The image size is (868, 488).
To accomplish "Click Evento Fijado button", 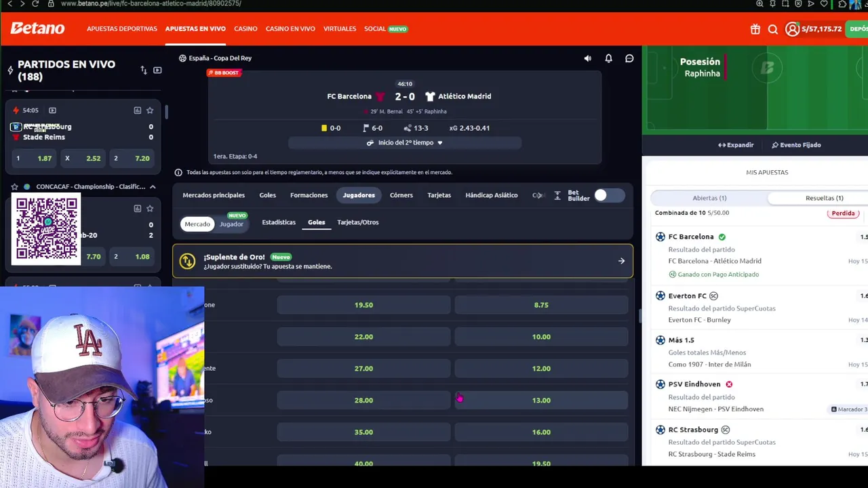I will pyautogui.click(x=796, y=145).
